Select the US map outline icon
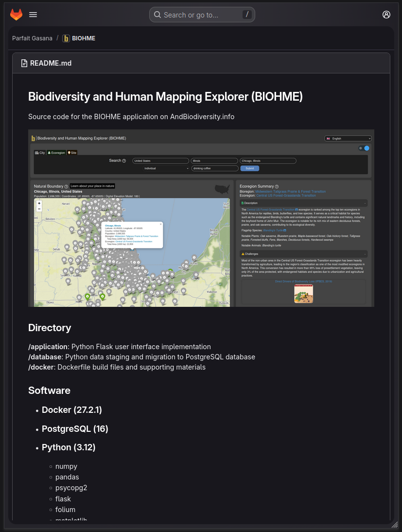Screen dimensions: 402x532 pos(222,190)
